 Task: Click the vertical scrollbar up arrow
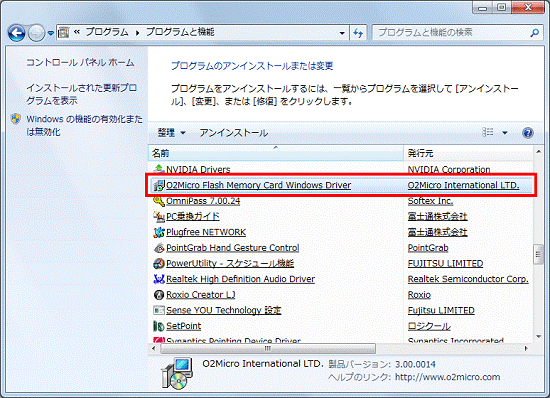pyautogui.click(x=538, y=152)
